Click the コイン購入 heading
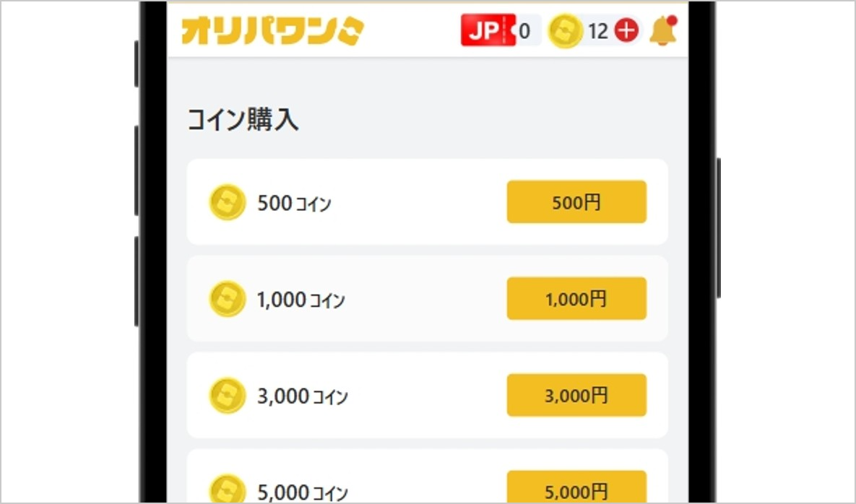This screenshot has height=504, width=856. [243, 120]
